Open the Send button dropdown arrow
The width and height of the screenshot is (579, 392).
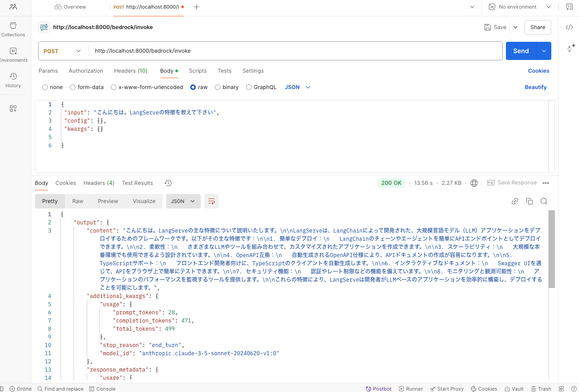(544, 51)
